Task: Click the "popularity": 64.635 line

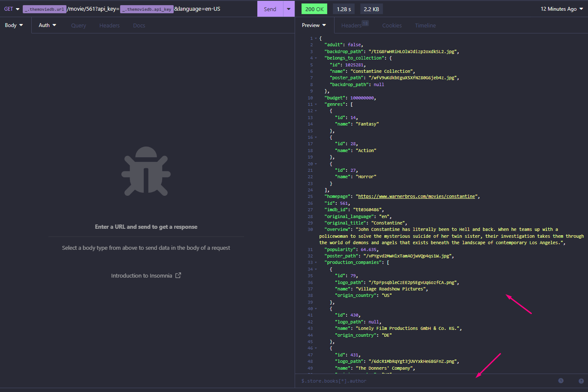Action: coord(351,249)
